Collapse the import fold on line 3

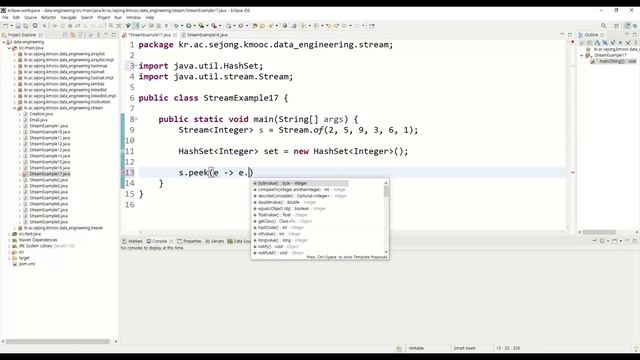tap(136, 66)
